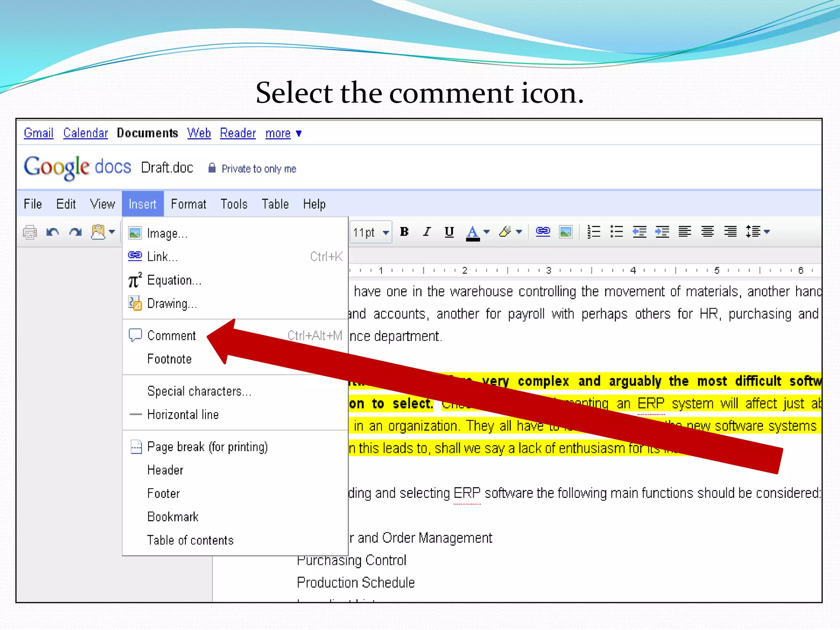Image resolution: width=840 pixels, height=630 pixels.
Task: Click the Redo arrow icon
Action: [x=75, y=232]
